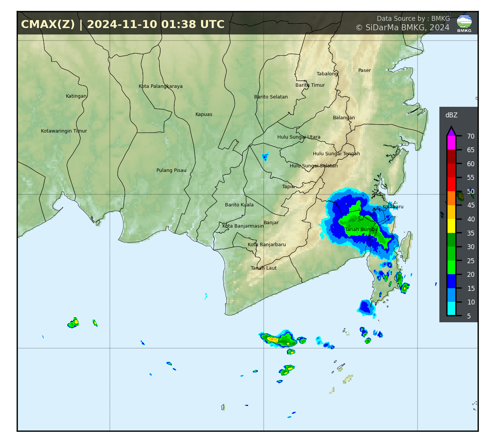Pick the orange 45–50 dBZ legend color

pos(451,198)
